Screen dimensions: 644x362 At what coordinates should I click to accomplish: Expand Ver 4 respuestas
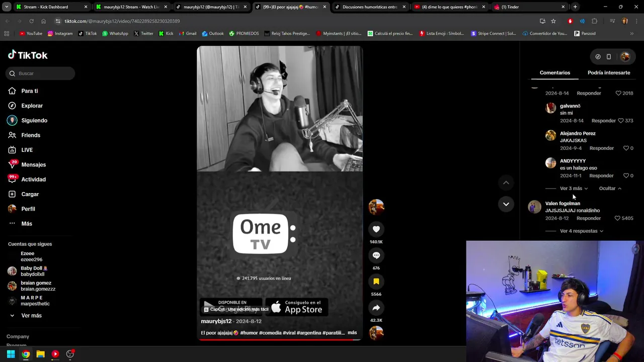pos(582,231)
